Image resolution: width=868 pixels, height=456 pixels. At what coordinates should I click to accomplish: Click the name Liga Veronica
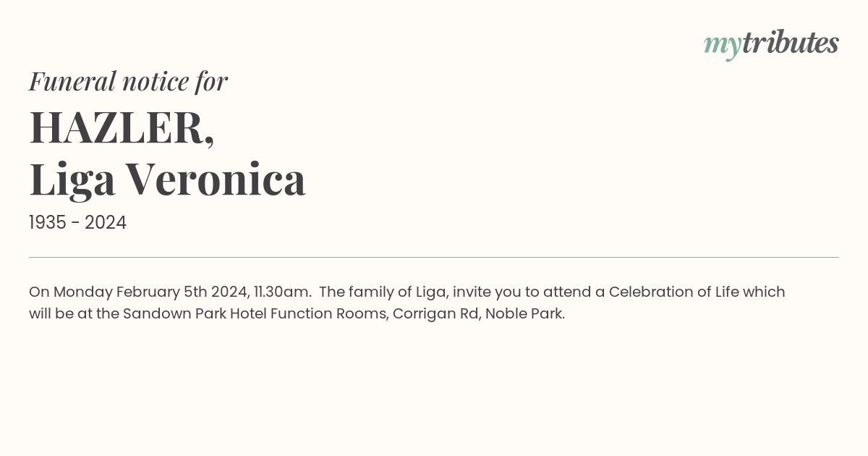(167, 180)
